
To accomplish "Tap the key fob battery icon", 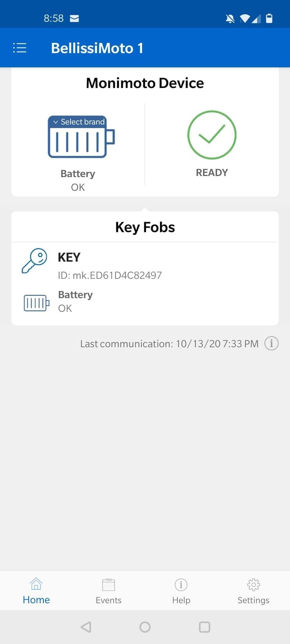I will [36, 303].
